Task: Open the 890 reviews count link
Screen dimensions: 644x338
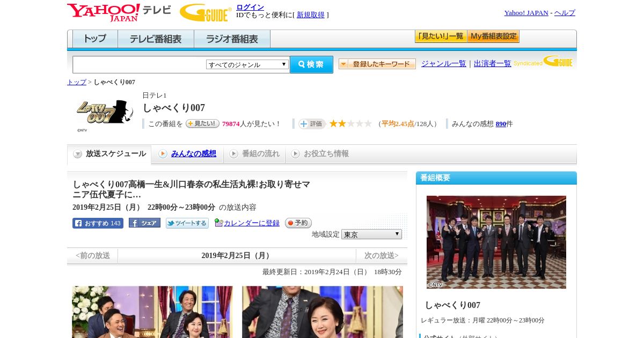Action: point(501,124)
